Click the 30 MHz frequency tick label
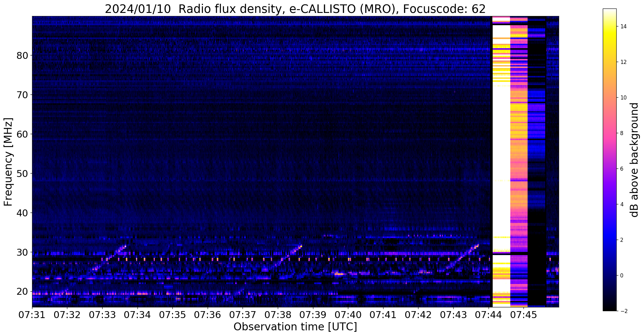Screen dimensions: 644x336 pos(22,252)
